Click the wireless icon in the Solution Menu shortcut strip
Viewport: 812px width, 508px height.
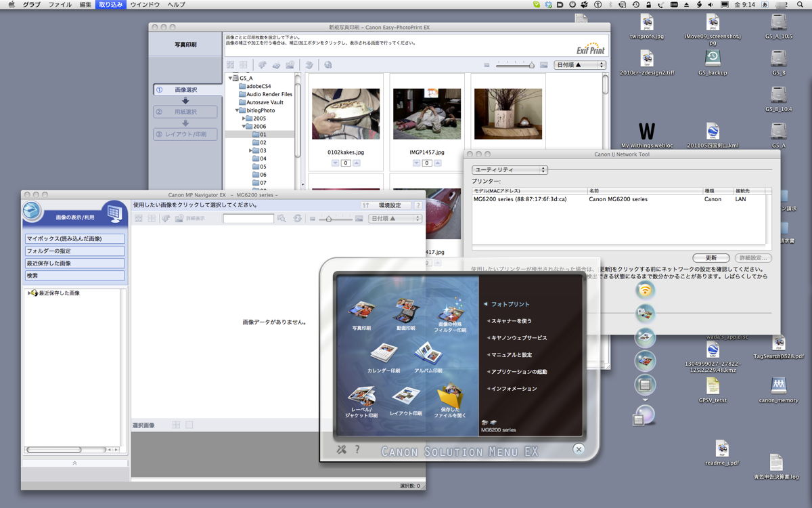[646, 291]
